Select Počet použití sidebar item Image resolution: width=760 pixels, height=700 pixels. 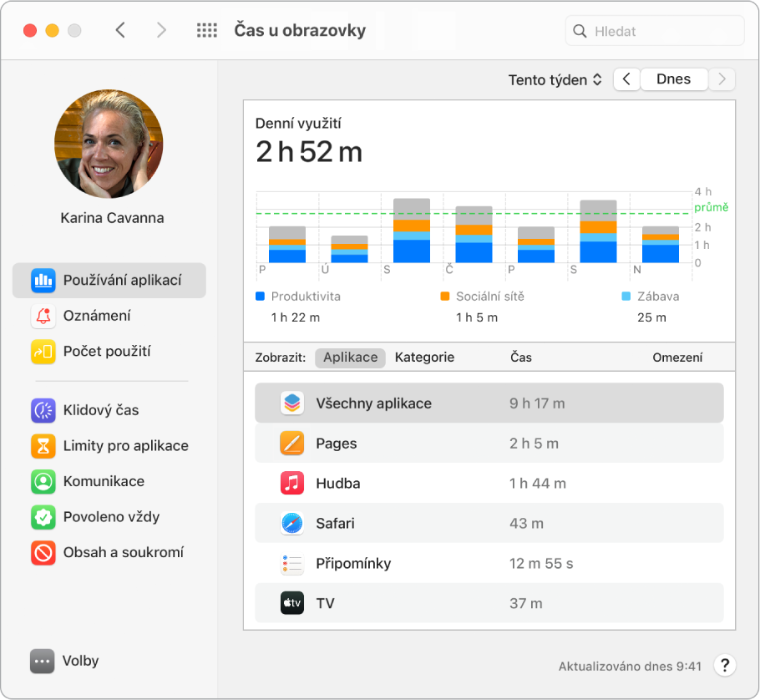coord(106,352)
